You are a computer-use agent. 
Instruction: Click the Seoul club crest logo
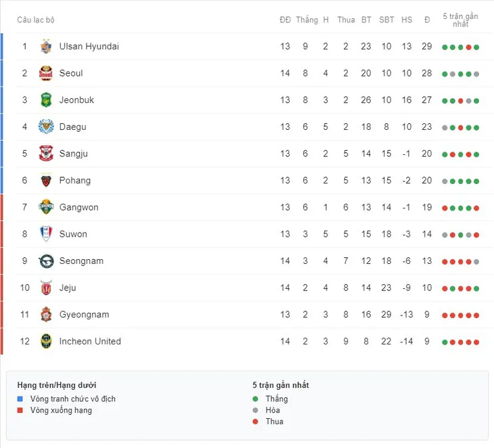(x=46, y=73)
